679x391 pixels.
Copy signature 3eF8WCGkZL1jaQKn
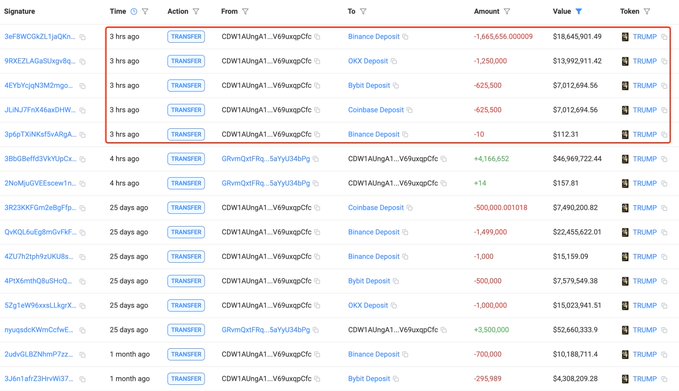pos(82,37)
